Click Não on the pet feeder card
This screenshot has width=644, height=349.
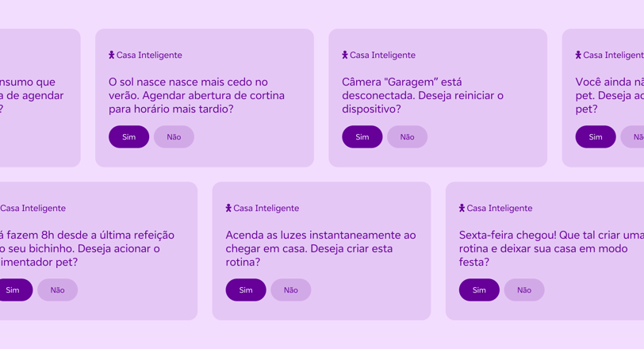pyautogui.click(x=57, y=290)
